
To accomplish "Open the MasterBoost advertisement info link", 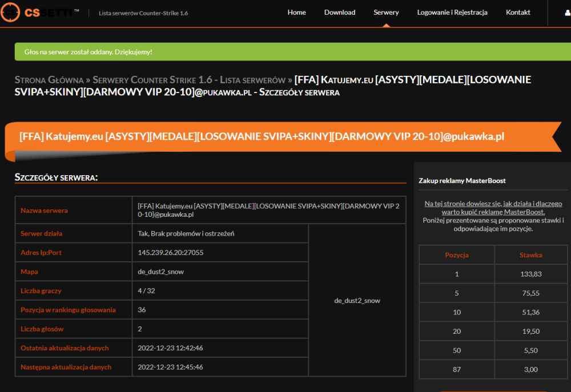I will pyautogui.click(x=493, y=208).
